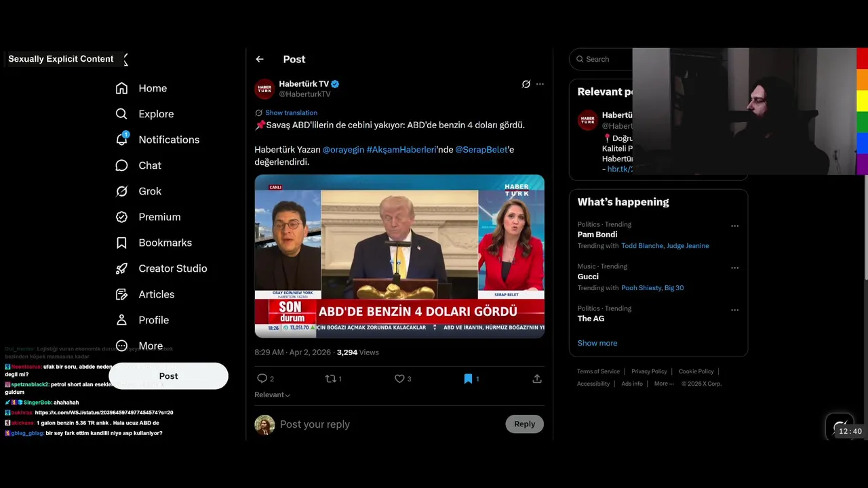Toggle like on the Habertürk post
Image resolution: width=868 pixels, height=488 pixels.
point(399,379)
